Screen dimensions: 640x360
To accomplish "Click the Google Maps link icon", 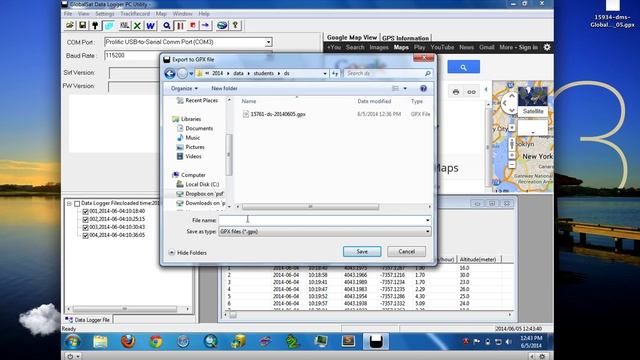I will click(x=471, y=92).
